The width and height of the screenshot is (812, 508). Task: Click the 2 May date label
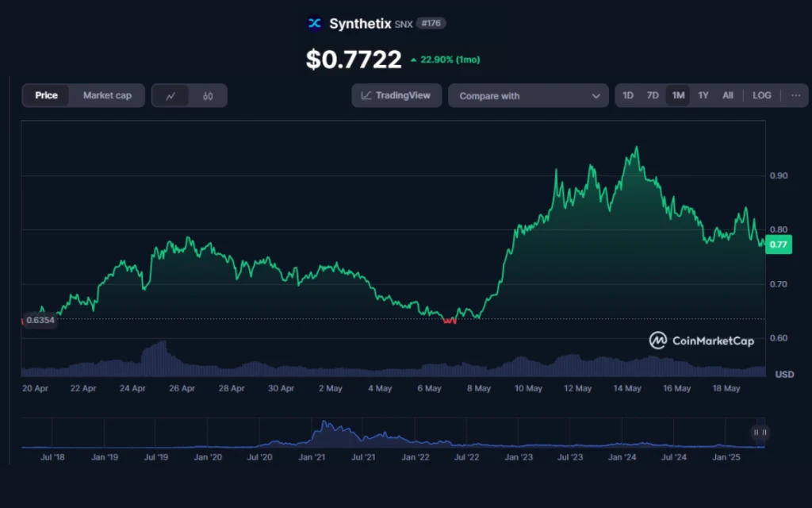tap(331, 388)
